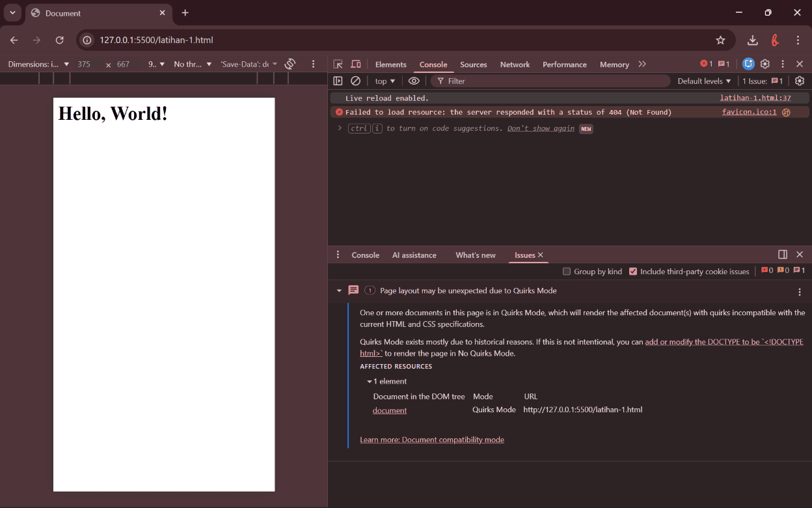
Task: Click the Don't show again link
Action: coord(541,128)
